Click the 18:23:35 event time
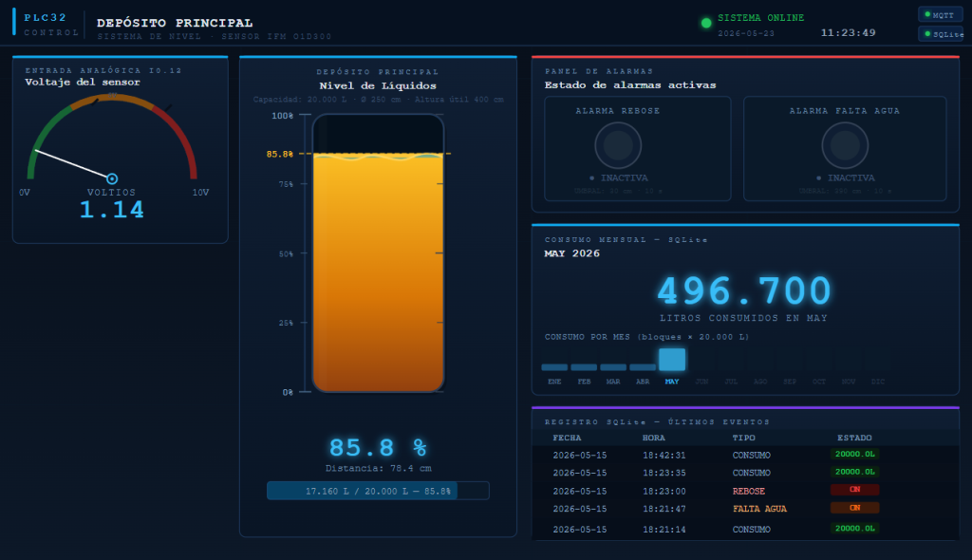Screen dimensions: 972x560 click(x=664, y=473)
